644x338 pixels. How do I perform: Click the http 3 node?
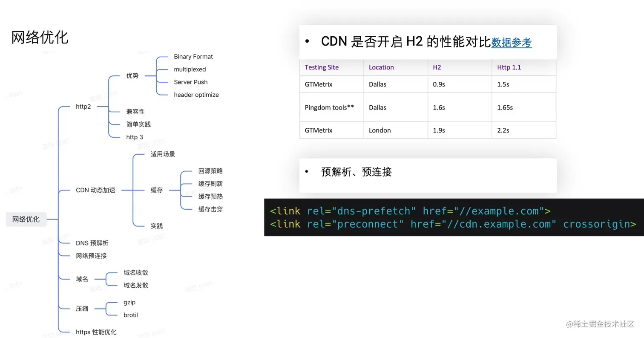[x=135, y=137]
